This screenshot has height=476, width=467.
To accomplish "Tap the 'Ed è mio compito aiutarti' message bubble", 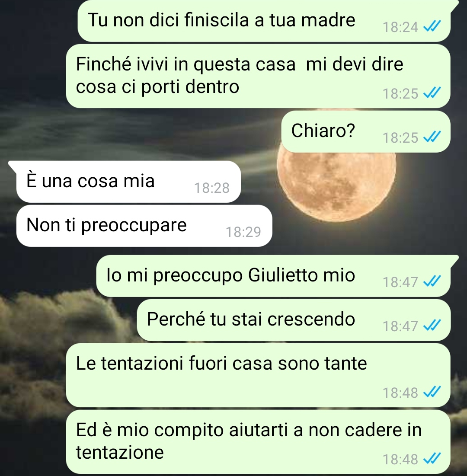I will pyautogui.click(x=258, y=442).
